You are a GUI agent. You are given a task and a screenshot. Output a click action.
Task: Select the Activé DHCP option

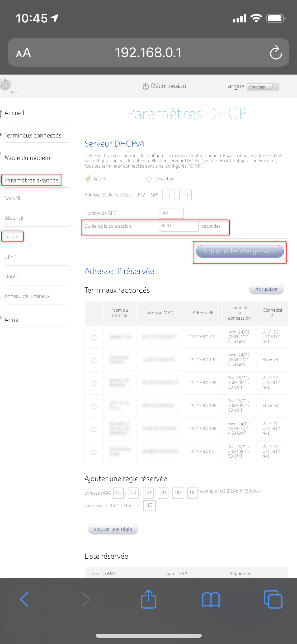click(88, 179)
